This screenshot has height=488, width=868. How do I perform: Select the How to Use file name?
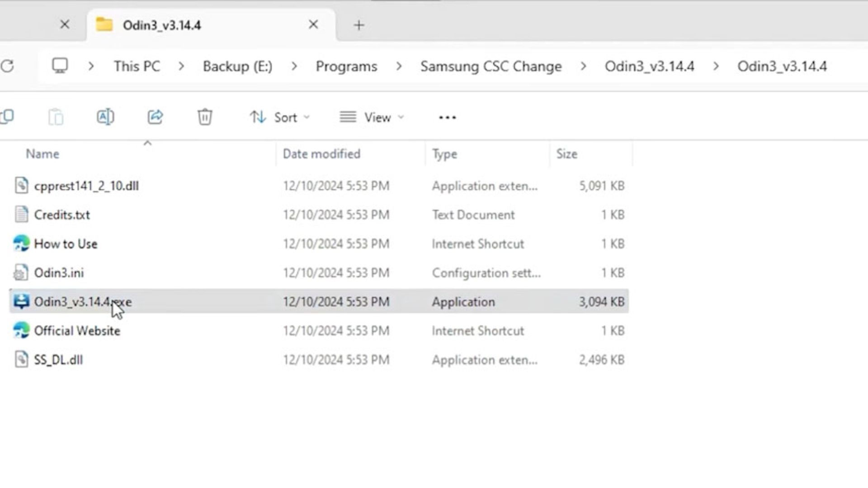pyautogui.click(x=66, y=244)
